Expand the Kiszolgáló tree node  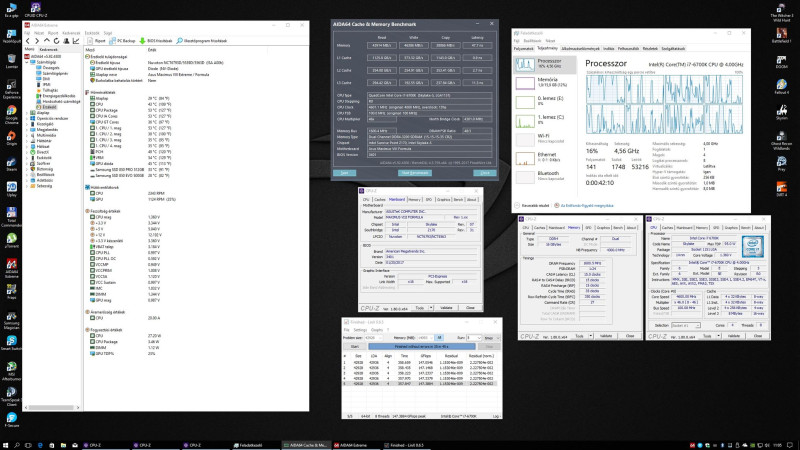[27, 124]
